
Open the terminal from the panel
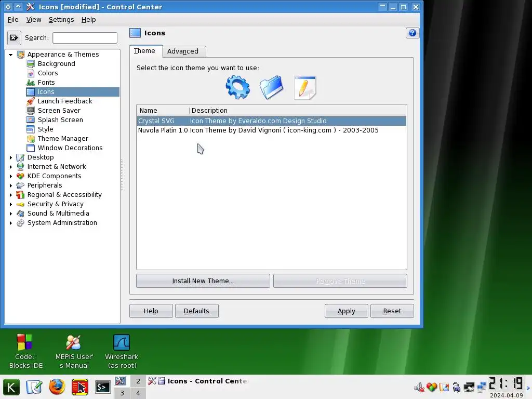pos(102,387)
